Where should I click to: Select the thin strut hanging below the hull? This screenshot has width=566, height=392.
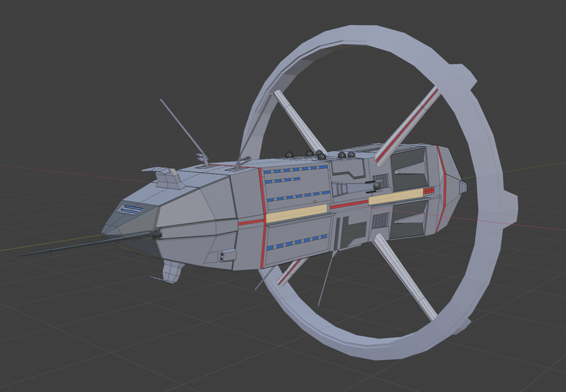[x=327, y=278]
